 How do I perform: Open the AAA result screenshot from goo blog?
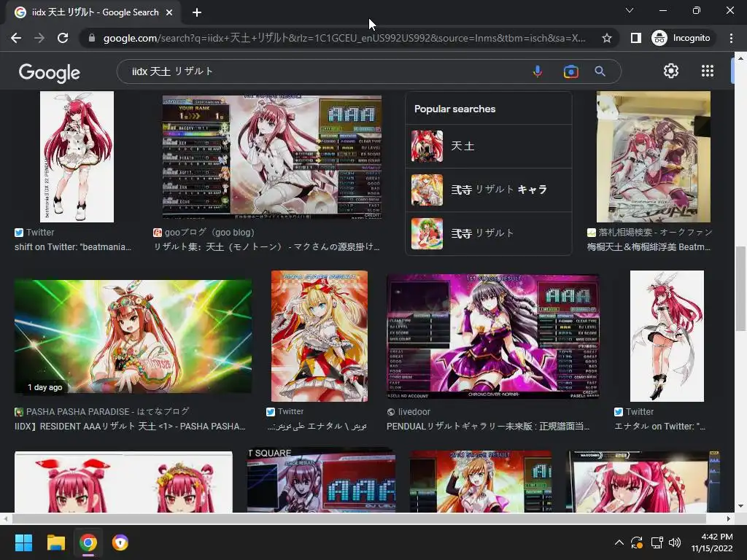point(271,157)
